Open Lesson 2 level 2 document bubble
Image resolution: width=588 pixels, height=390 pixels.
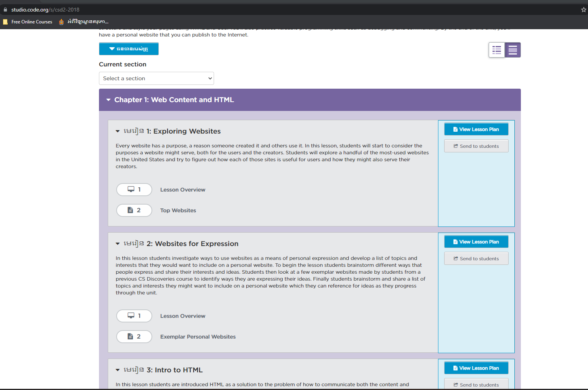(x=134, y=337)
